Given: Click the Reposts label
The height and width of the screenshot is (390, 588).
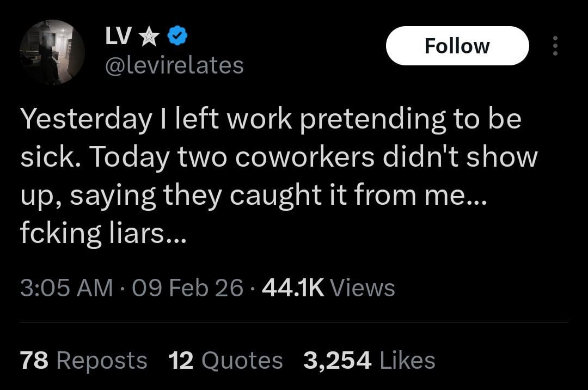Looking at the screenshot, I should coord(102,361).
